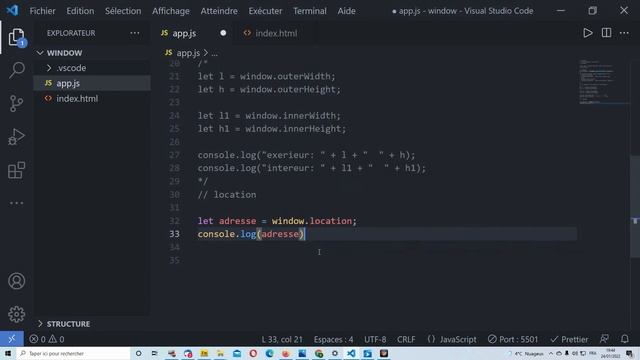Screen dimensions: 640x360
Task: Click the unsaved dot on the app.js tab
Action: [223, 33]
